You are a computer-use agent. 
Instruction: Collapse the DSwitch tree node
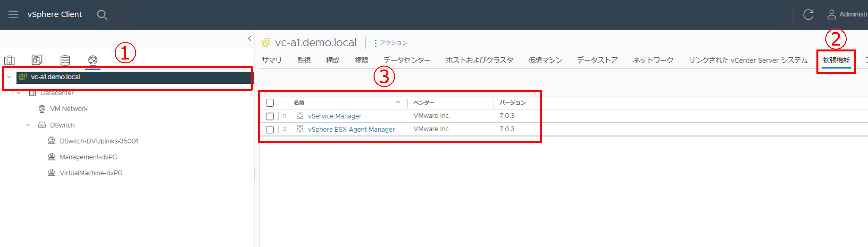28,125
